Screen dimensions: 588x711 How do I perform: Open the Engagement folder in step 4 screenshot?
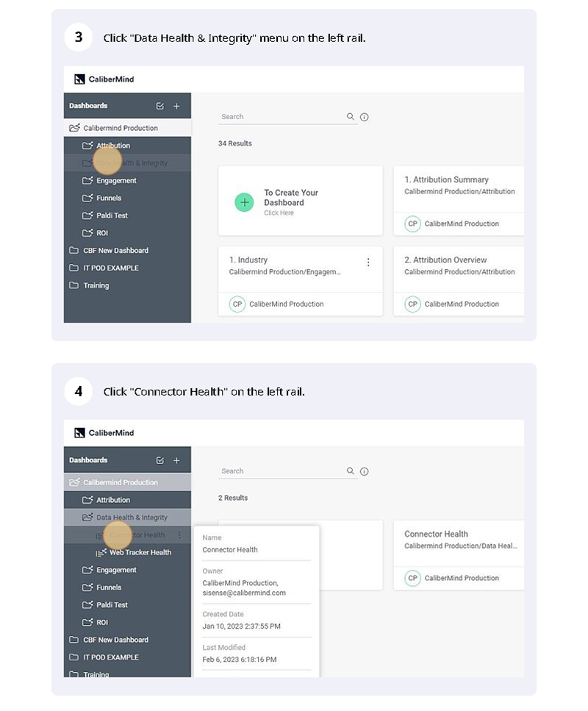click(127, 570)
